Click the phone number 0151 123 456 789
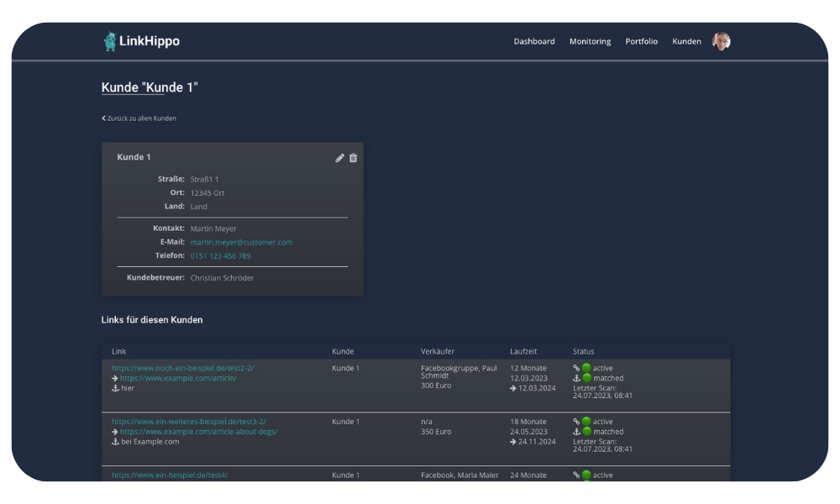The image size is (840, 504). [220, 256]
